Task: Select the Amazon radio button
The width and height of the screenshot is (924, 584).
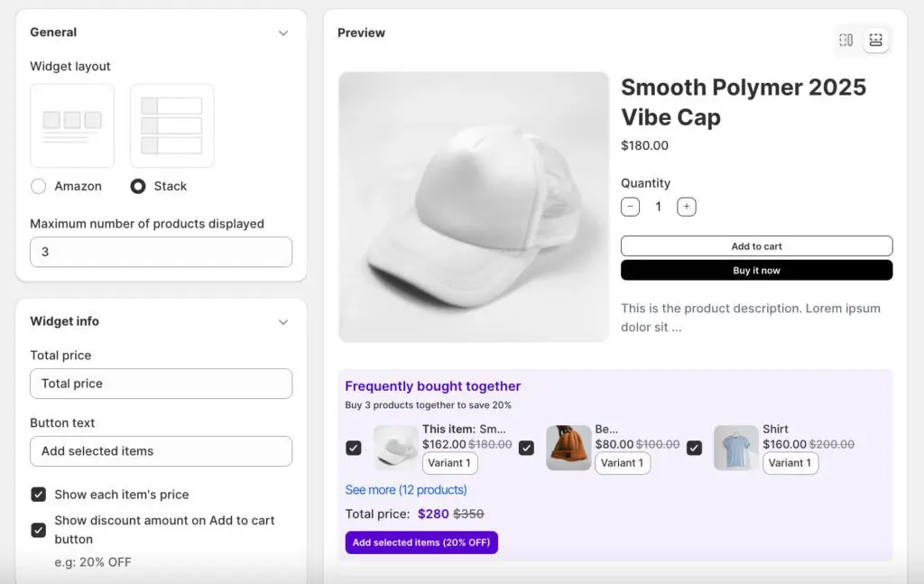Action: click(39, 186)
